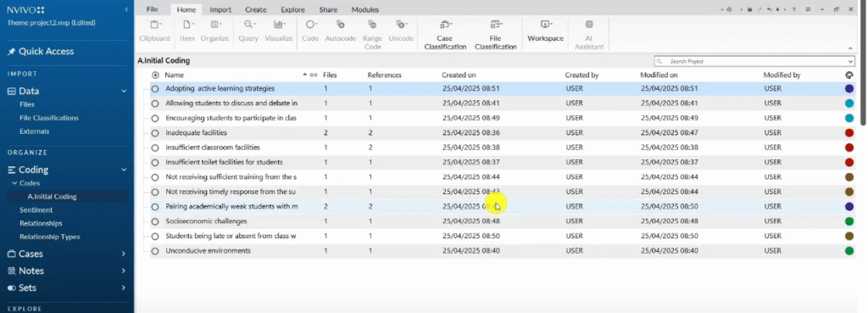868x313 pixels.
Task: Collapse the Data section chevron
Action: [124, 91]
